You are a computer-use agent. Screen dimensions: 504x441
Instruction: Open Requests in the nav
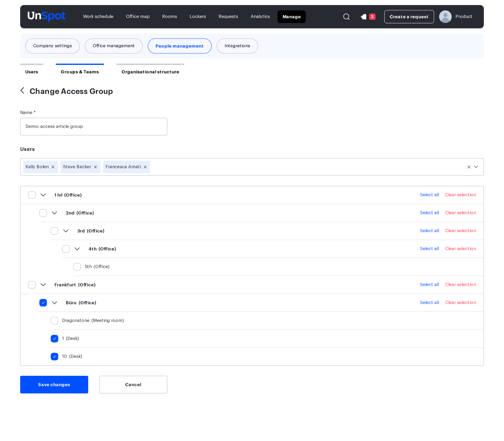click(228, 17)
